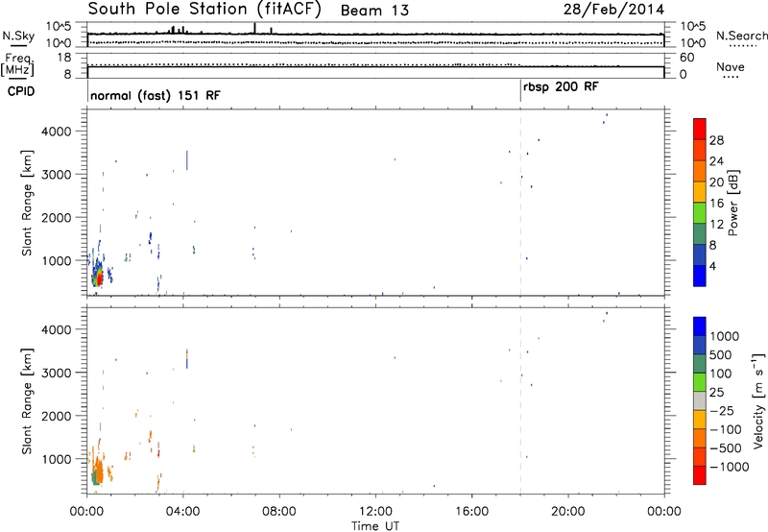
Task: Click the 'Power [dB]' color bar label
Action: [x=732, y=203]
